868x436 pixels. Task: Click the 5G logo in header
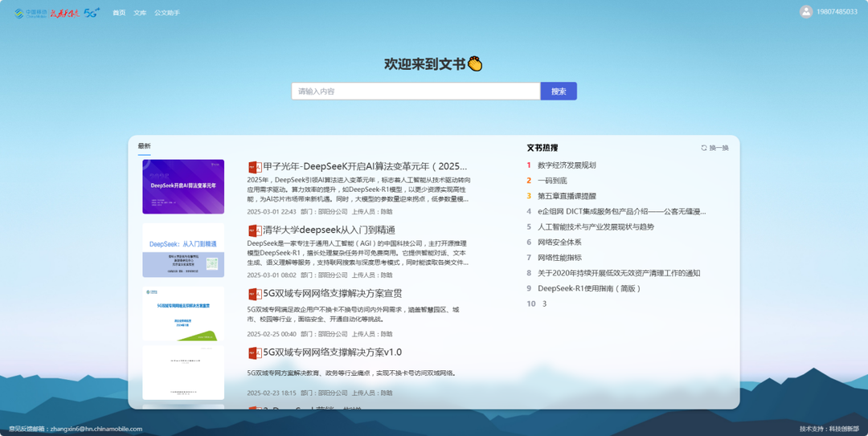click(x=92, y=12)
